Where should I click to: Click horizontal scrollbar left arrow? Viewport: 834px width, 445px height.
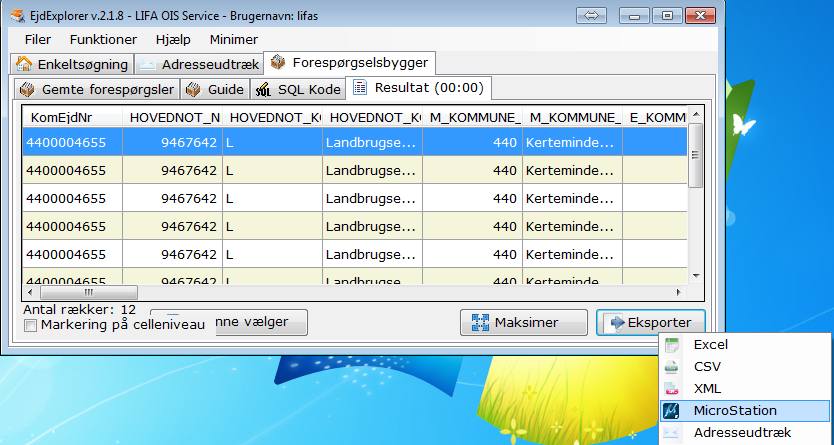(x=30, y=292)
